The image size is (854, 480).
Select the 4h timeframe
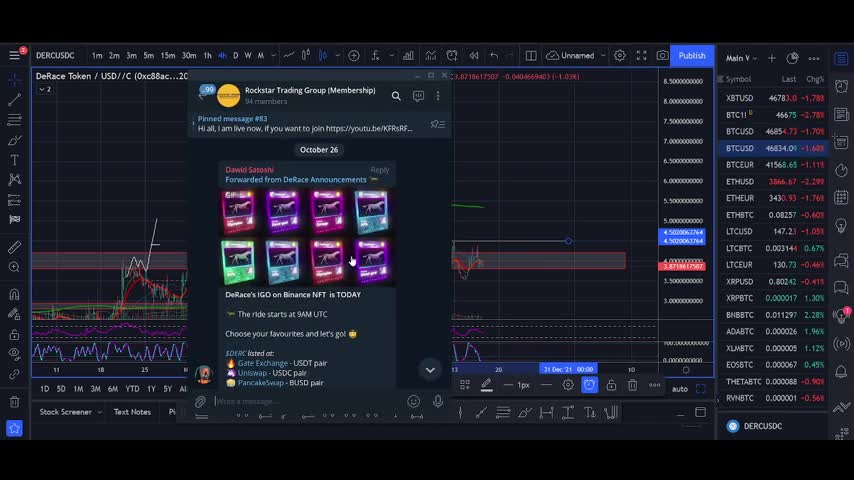222,56
